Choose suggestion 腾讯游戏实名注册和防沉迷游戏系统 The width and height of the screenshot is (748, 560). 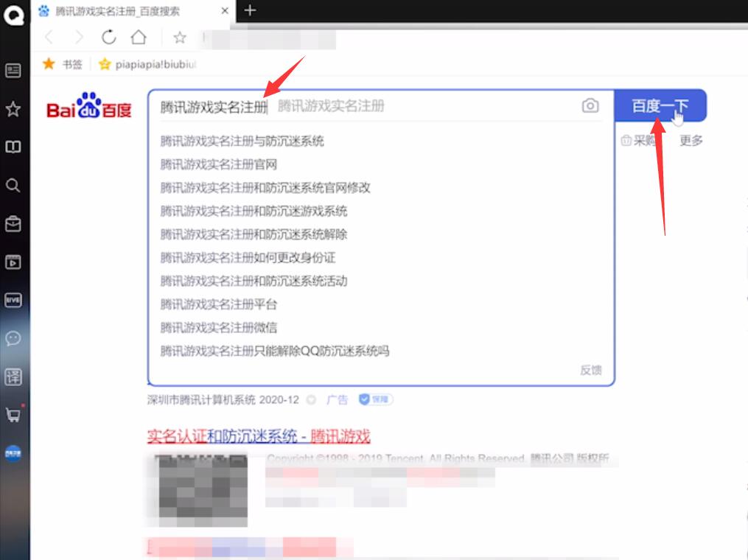pyautogui.click(x=254, y=211)
